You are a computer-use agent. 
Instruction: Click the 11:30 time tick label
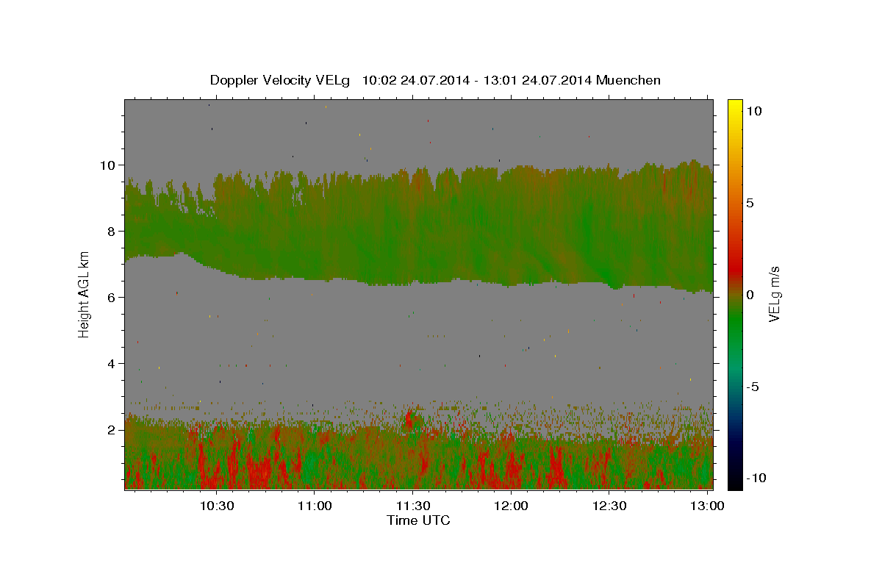pyautogui.click(x=413, y=506)
